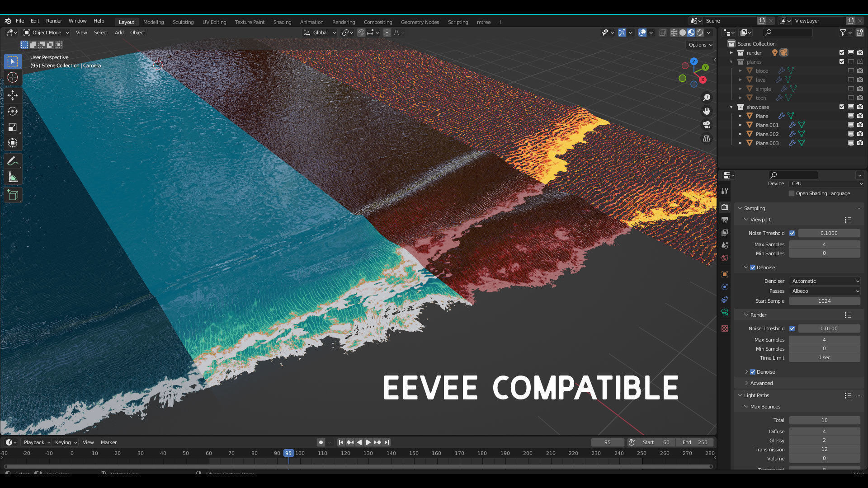This screenshot has height=488, width=868.
Task: Activate the Annotate tool
Action: [13, 161]
